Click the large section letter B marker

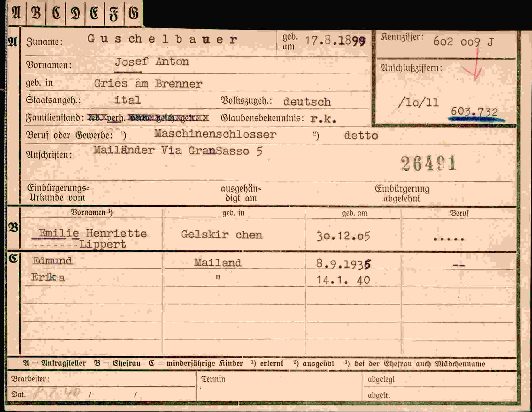(13, 228)
